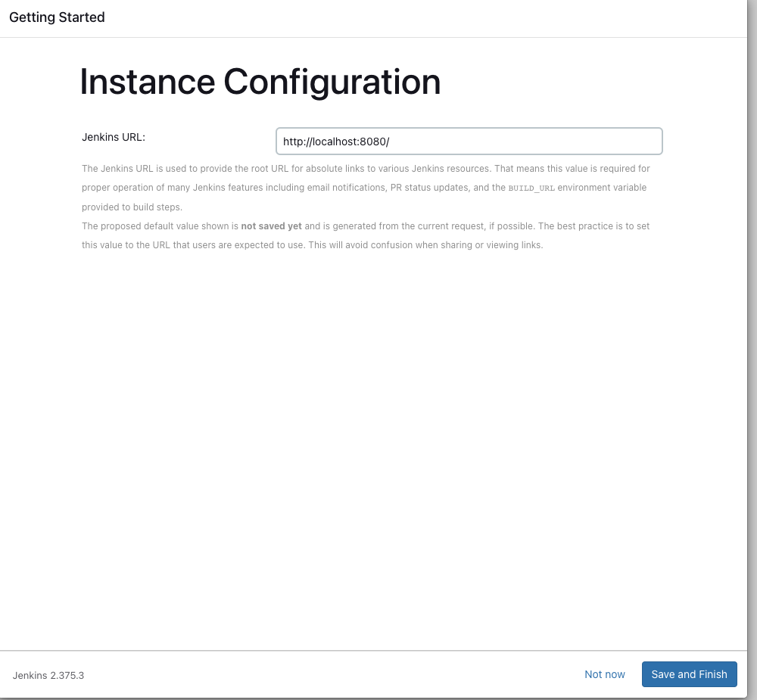The image size is (757, 700).
Task: Click the Not now link
Action: click(604, 674)
